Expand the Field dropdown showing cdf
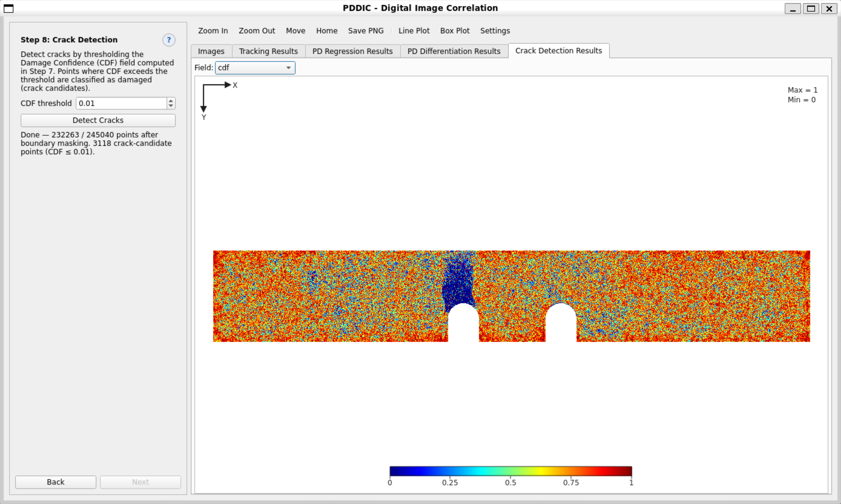 tap(255, 68)
